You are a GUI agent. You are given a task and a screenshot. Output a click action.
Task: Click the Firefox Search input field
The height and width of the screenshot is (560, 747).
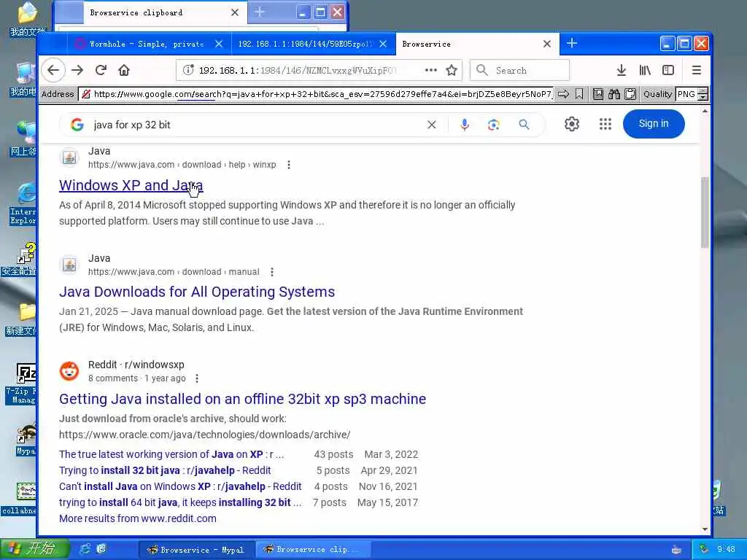tap(519, 71)
